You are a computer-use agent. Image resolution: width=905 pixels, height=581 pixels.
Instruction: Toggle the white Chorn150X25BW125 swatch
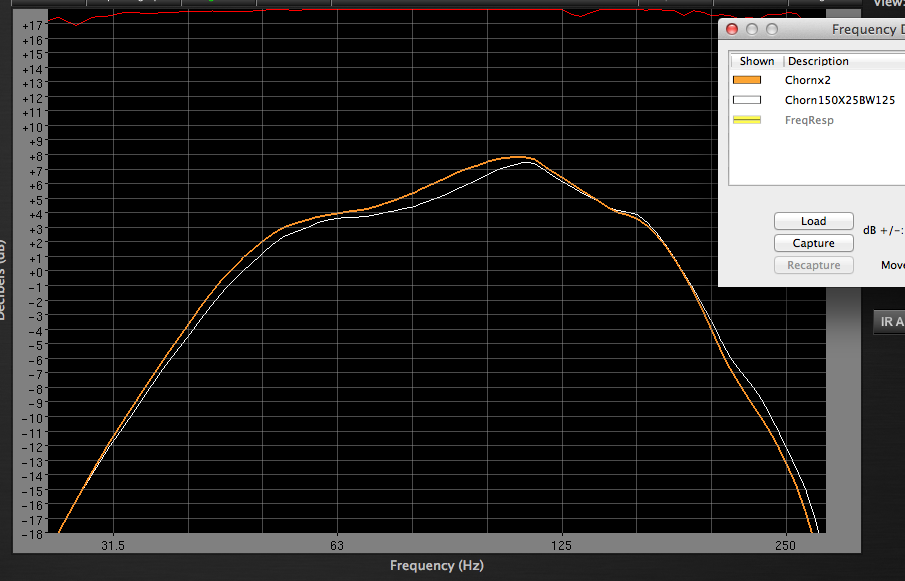tap(747, 100)
